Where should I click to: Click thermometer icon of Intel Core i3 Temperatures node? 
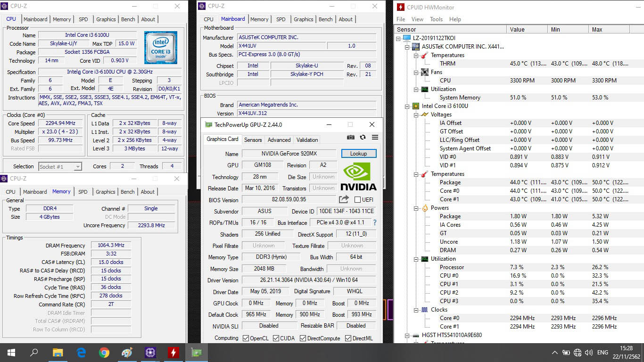coord(425,174)
